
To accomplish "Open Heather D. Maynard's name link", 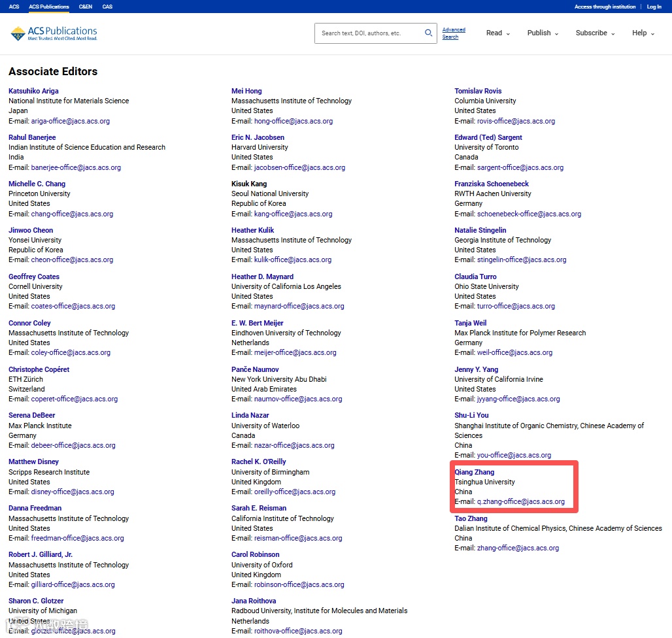I will click(263, 277).
